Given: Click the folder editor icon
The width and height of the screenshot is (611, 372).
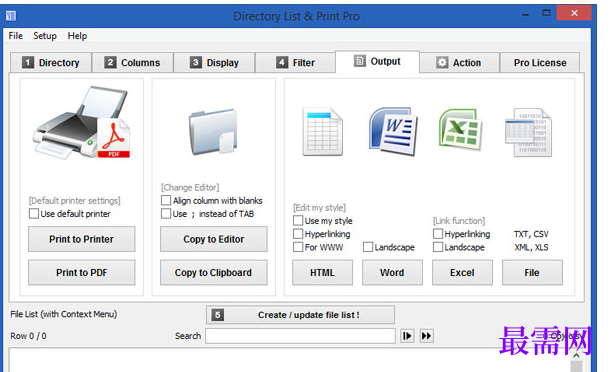Looking at the screenshot, I should pyautogui.click(x=213, y=132).
